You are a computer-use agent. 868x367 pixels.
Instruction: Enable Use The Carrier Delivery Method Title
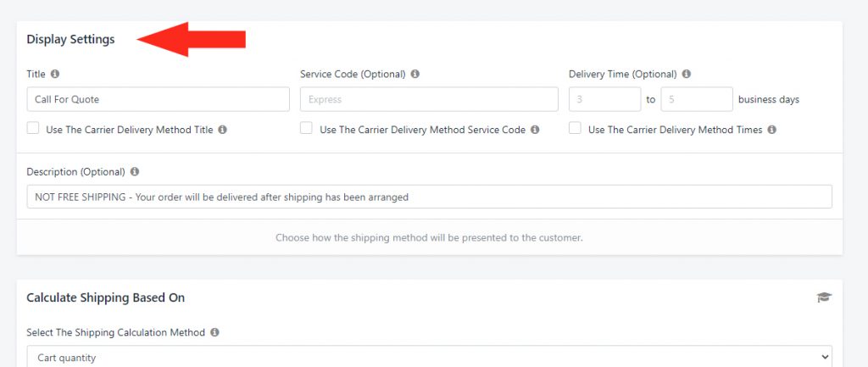(33, 129)
